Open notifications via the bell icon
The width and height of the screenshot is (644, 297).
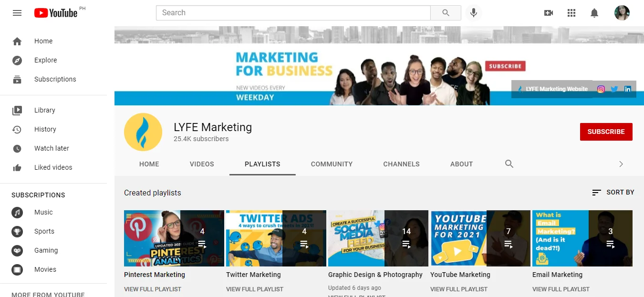click(594, 13)
